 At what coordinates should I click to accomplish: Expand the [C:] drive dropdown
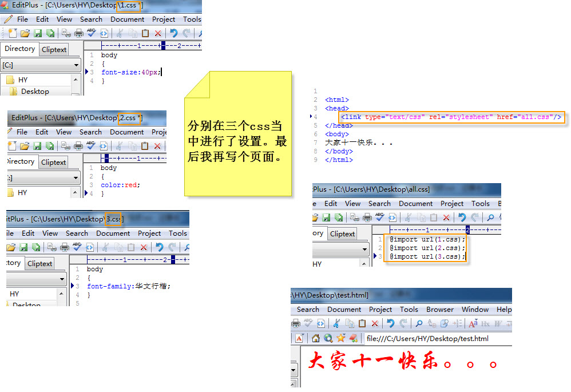coord(77,65)
